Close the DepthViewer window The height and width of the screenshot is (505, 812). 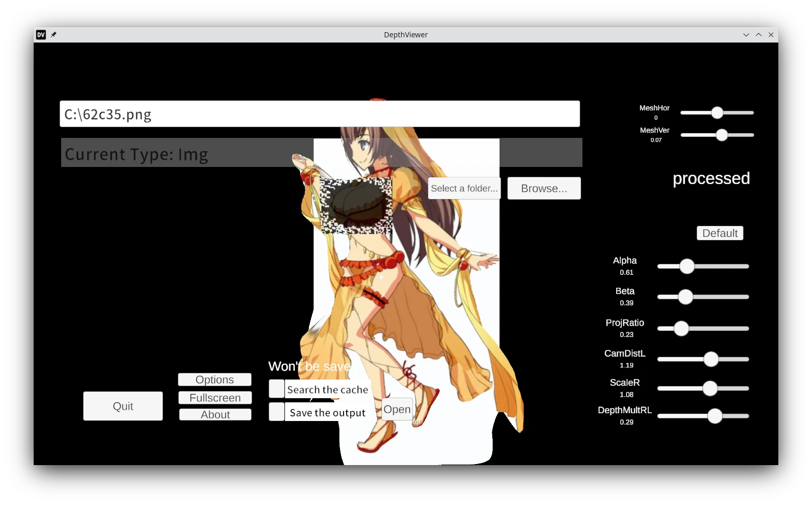pos(771,35)
